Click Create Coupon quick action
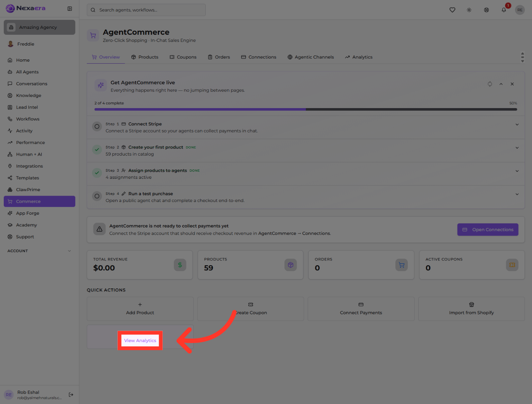 [251, 309]
